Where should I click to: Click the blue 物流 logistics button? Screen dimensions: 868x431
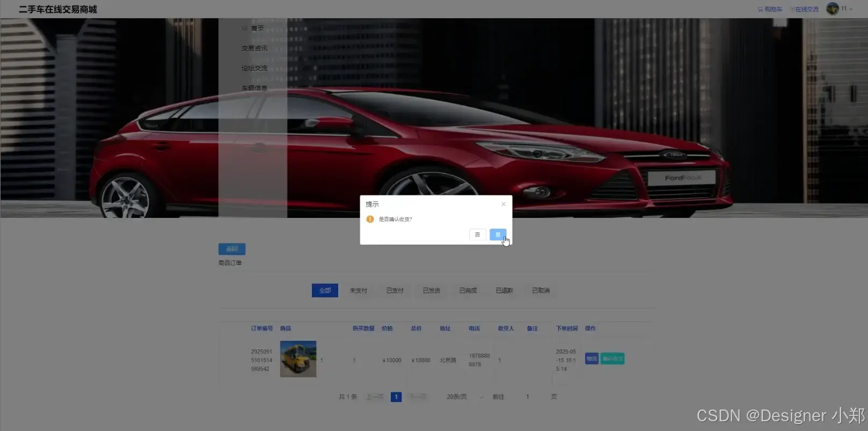click(592, 359)
